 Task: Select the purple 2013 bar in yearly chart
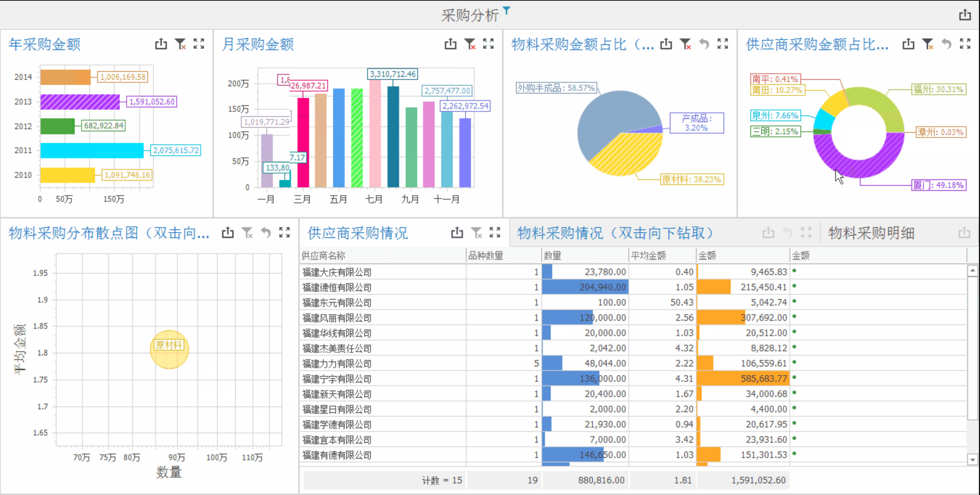click(80, 102)
